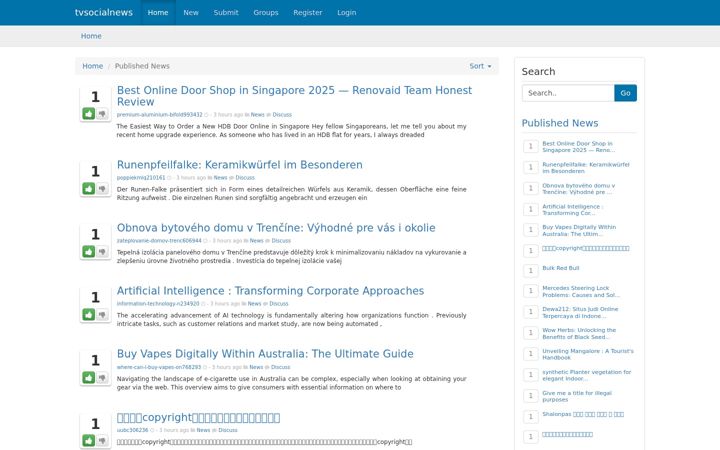Open the Home tab in the navbar
This screenshot has height=450, width=720.
(158, 12)
